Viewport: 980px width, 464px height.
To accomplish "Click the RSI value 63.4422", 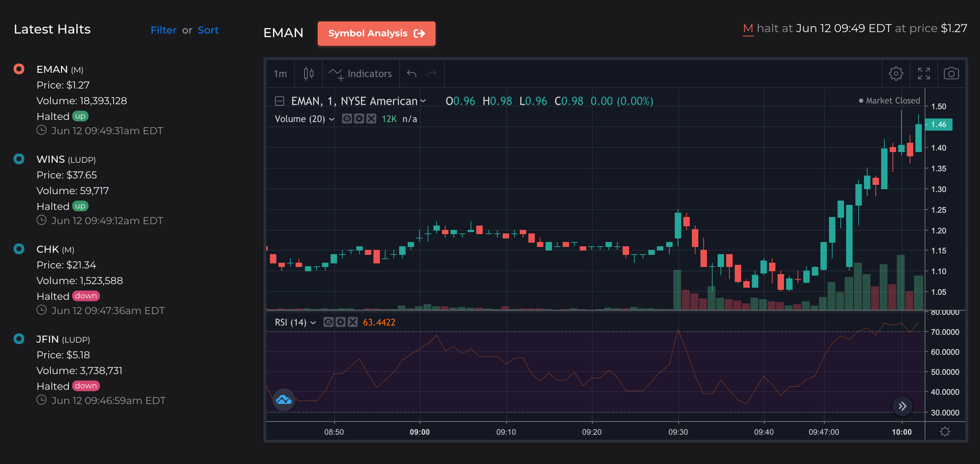I will 379,323.
